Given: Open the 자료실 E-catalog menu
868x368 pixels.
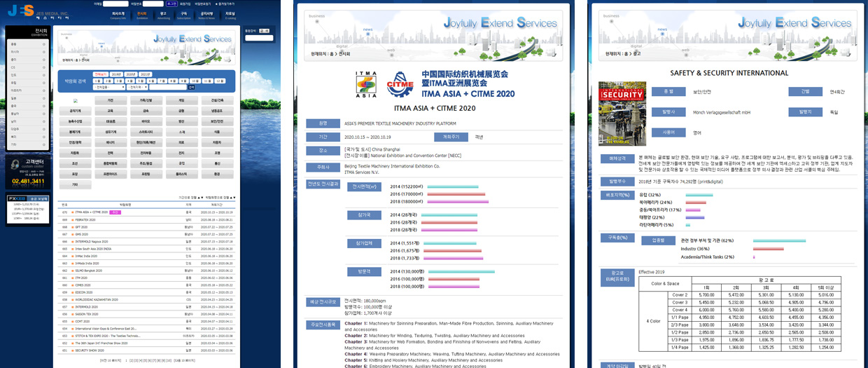Looking at the screenshot, I should click(x=230, y=15).
